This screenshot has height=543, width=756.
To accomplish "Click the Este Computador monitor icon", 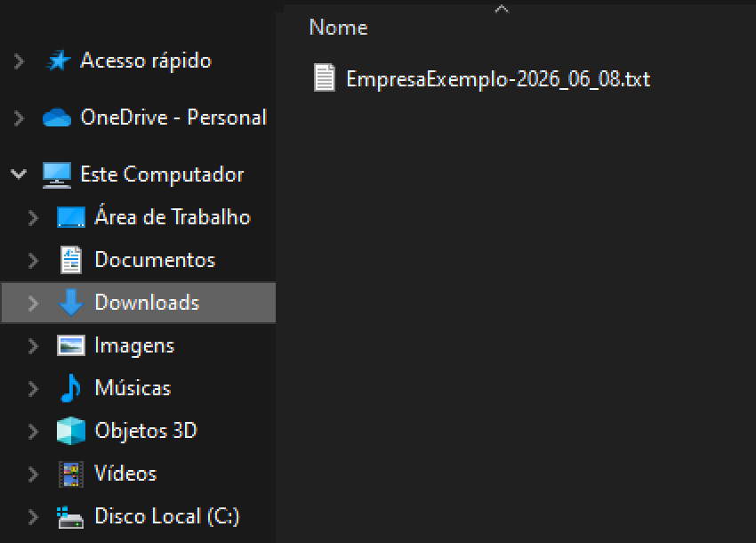I will [x=57, y=174].
